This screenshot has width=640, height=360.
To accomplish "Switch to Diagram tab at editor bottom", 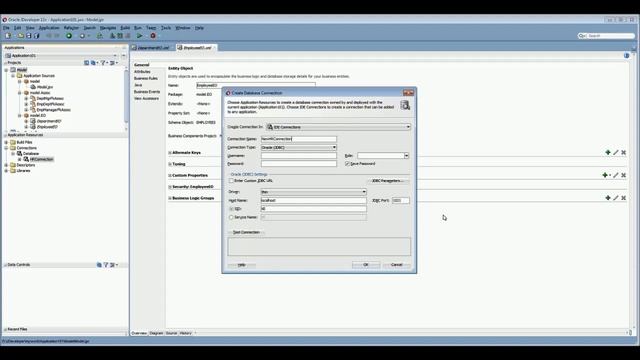I will 156,333.
